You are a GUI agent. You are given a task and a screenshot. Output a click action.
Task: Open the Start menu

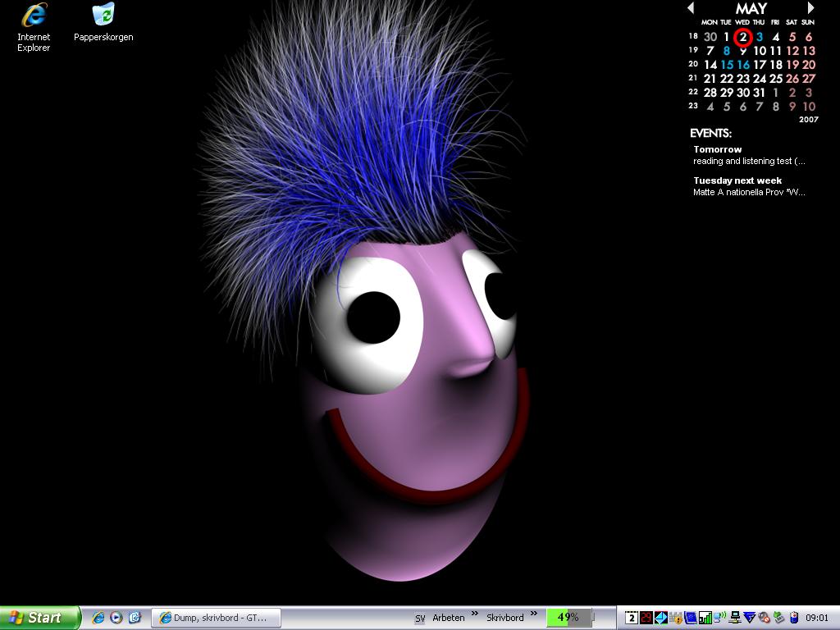tap(39, 618)
